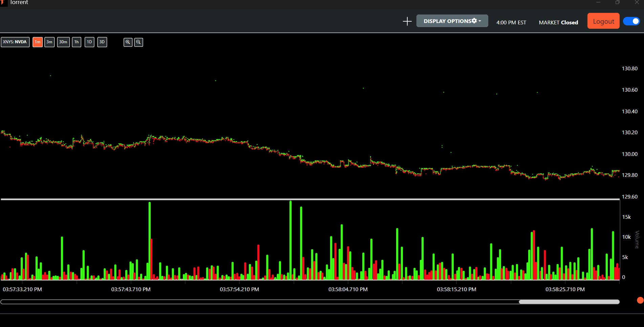Click the 4:00 PM EST time label
The image size is (644, 327).
click(x=511, y=22)
